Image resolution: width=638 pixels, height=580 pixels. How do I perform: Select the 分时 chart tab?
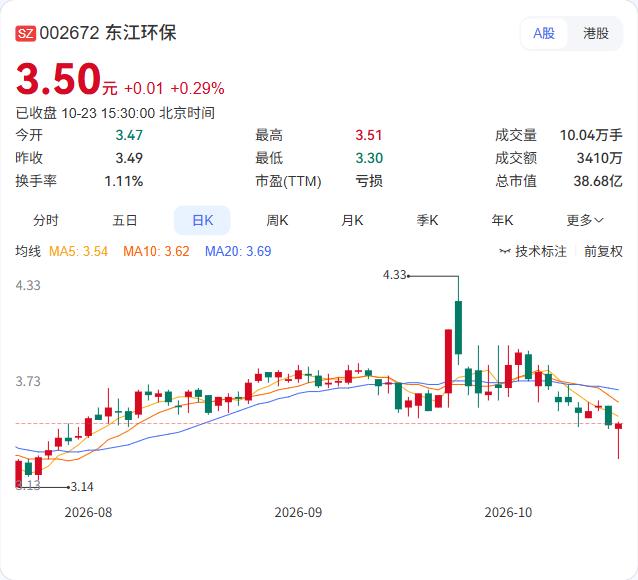(46, 221)
